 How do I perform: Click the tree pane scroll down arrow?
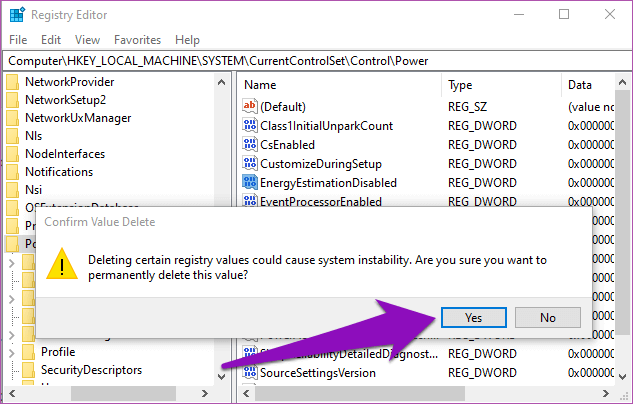[x=221, y=377]
